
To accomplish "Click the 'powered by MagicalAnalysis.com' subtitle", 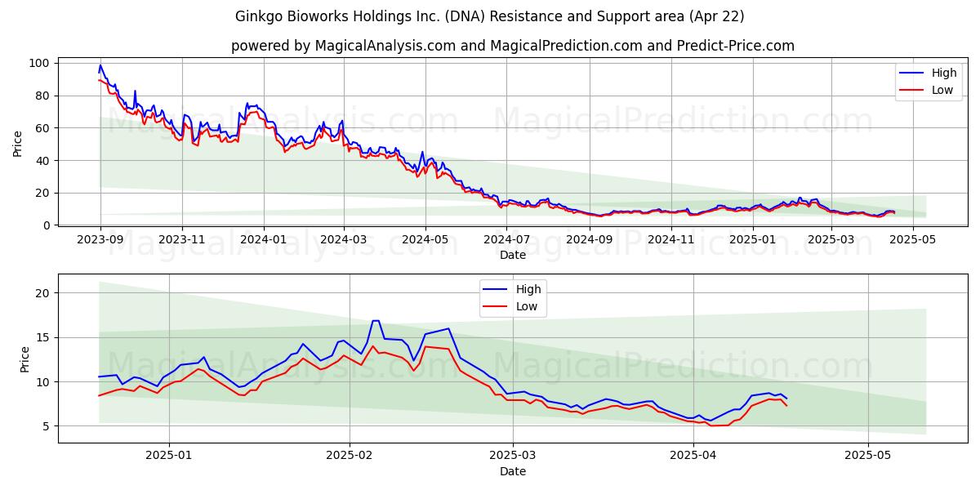I will coord(513,46).
